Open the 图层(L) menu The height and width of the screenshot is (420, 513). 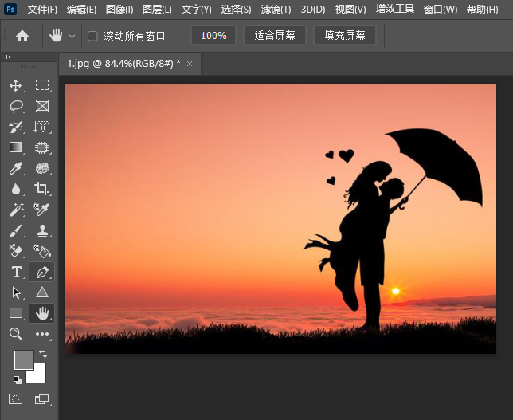[x=157, y=10]
